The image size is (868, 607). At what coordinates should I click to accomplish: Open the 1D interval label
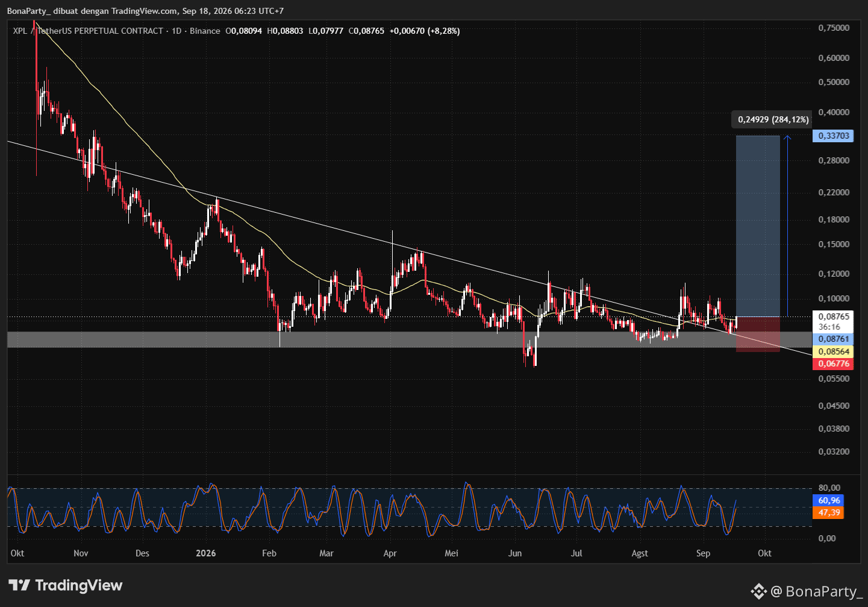click(x=176, y=31)
